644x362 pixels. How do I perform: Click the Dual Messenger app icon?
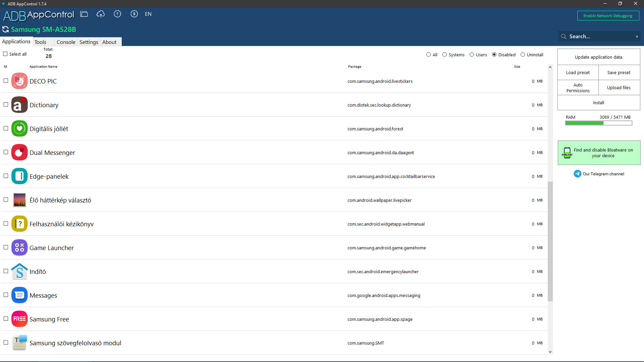(x=19, y=153)
